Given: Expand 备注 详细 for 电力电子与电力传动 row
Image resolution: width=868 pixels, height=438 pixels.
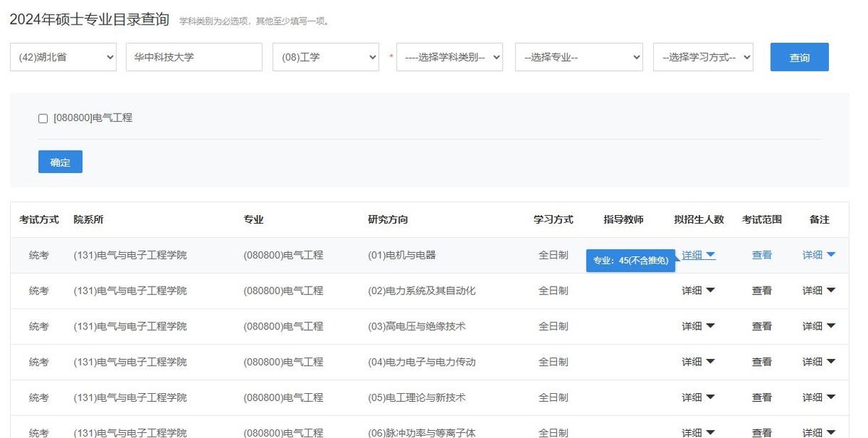Looking at the screenshot, I should pos(818,362).
